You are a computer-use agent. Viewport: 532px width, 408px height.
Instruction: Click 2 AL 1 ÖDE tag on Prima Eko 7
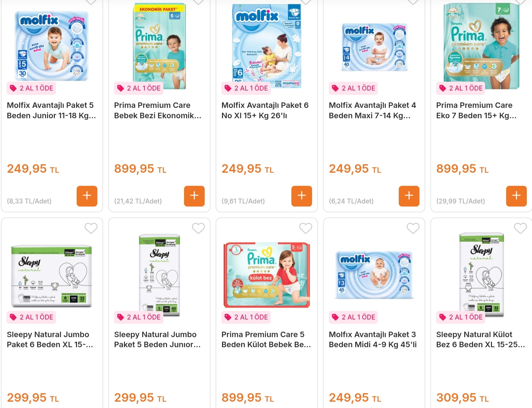461,88
